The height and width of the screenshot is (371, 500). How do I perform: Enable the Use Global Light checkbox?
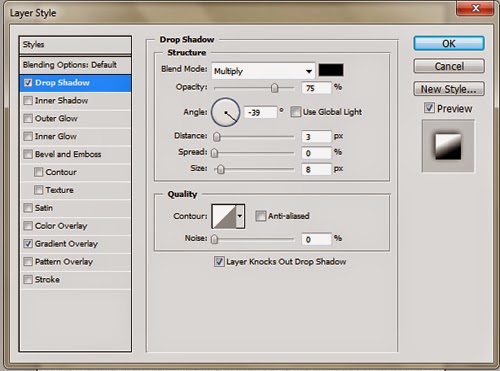[295, 112]
